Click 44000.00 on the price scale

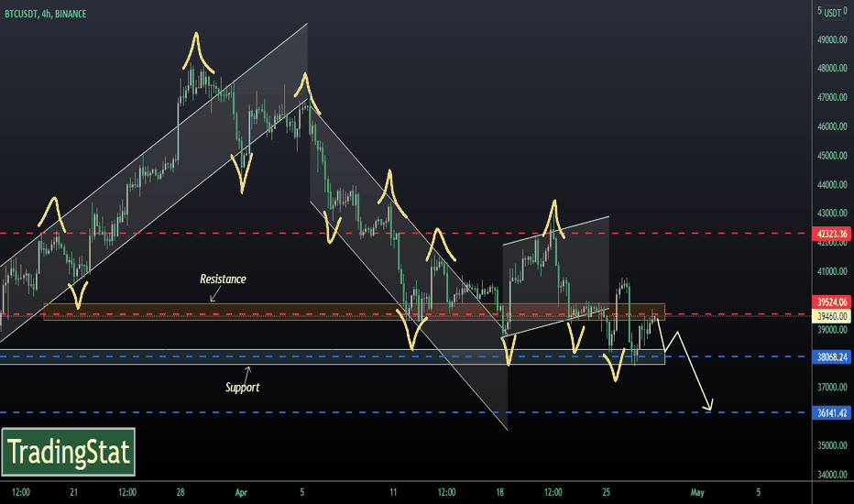pos(832,184)
